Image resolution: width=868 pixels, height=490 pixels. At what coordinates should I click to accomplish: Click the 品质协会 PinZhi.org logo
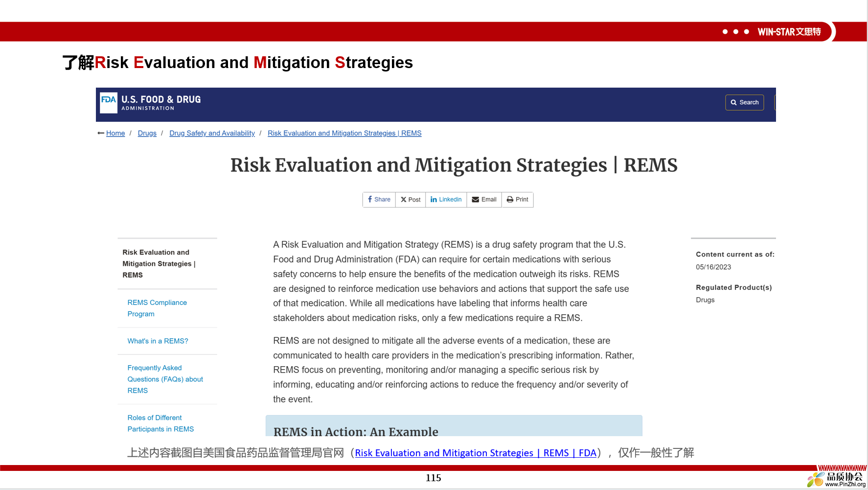click(836, 479)
